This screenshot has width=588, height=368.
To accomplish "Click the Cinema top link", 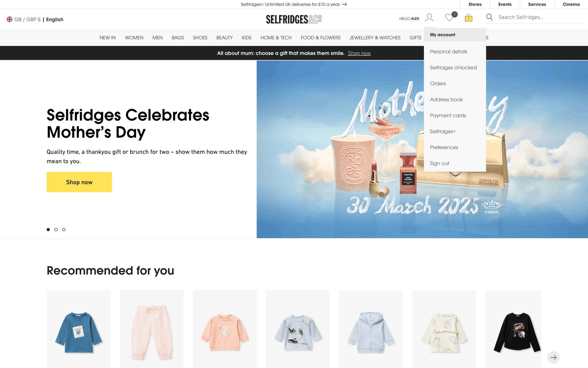I will pyautogui.click(x=571, y=4).
